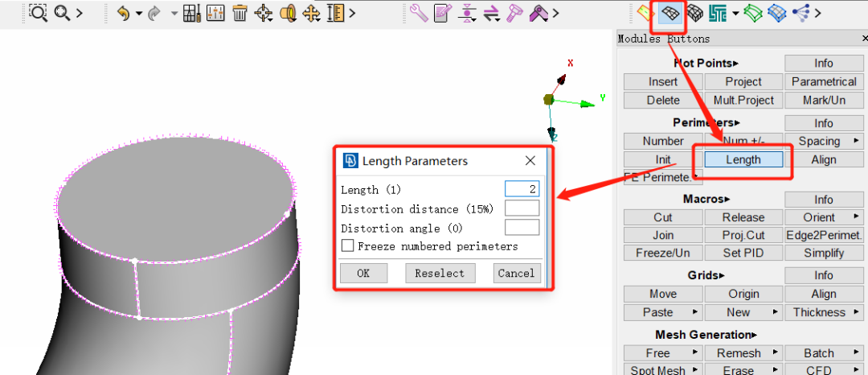Click the Hot Points Insert button
This screenshot has height=375, width=868.
point(662,81)
